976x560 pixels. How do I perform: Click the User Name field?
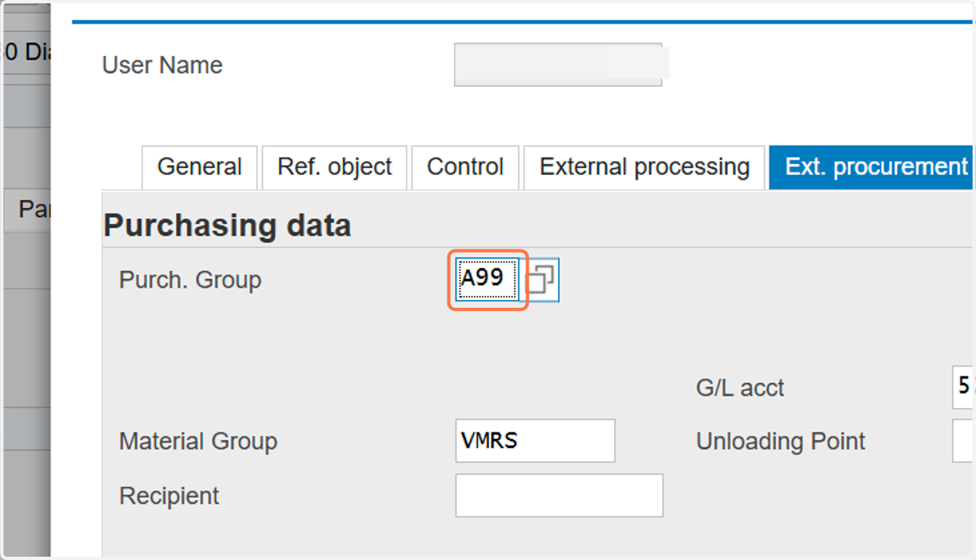pyautogui.click(x=558, y=65)
